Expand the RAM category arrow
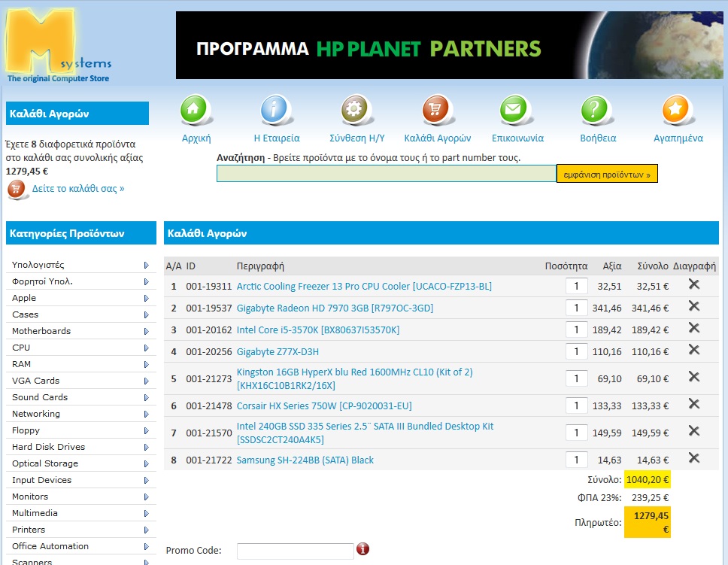728x565 pixels. [x=146, y=365]
